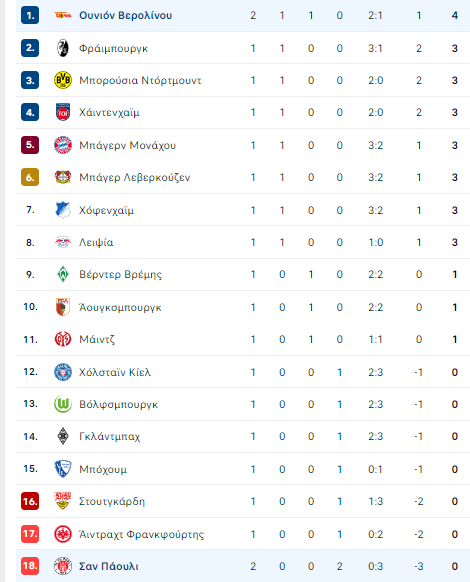Open the Λειψία team link
Viewport: 470px width, 582px height.
coord(96,242)
